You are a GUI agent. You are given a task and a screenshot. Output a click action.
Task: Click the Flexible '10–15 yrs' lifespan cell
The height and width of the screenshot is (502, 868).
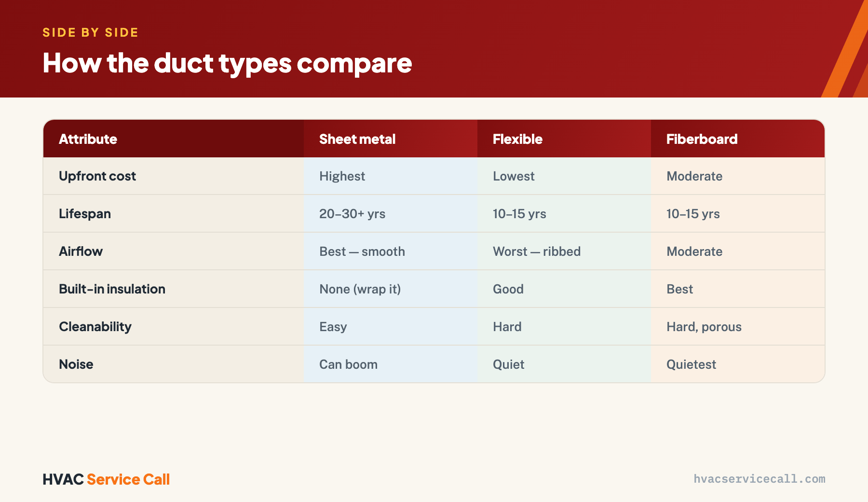(564, 214)
